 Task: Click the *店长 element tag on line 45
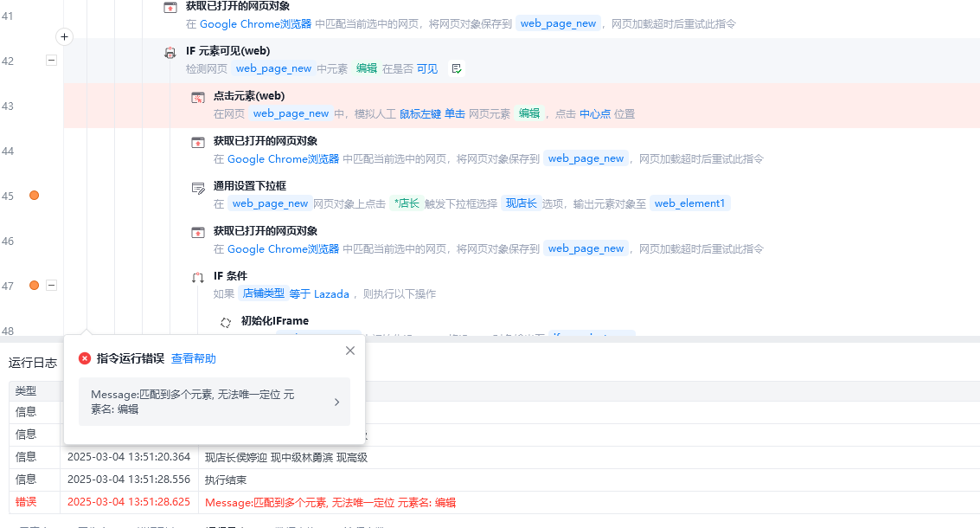point(407,203)
